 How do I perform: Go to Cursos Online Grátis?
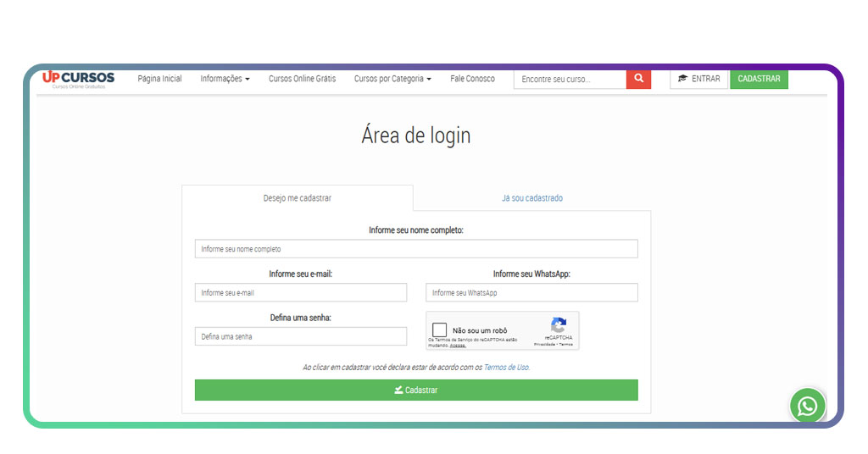coord(302,79)
